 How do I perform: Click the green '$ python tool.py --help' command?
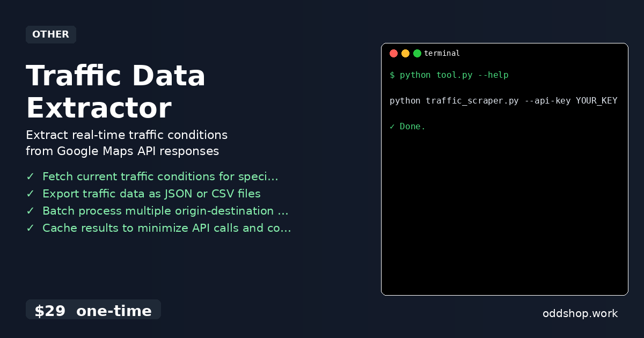point(449,75)
